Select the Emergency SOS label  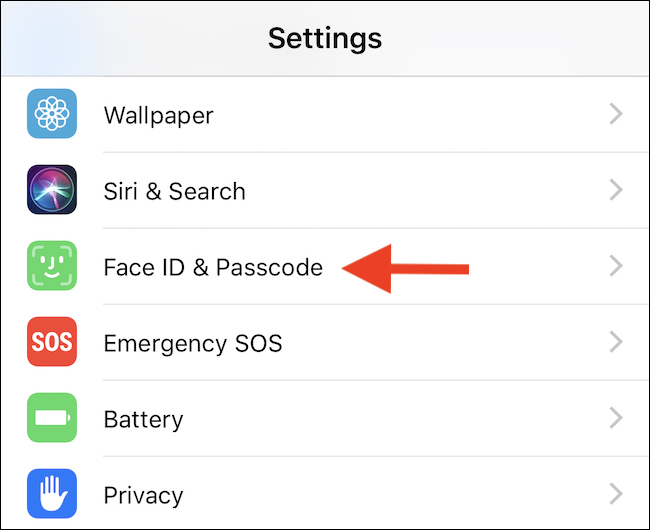tap(193, 343)
